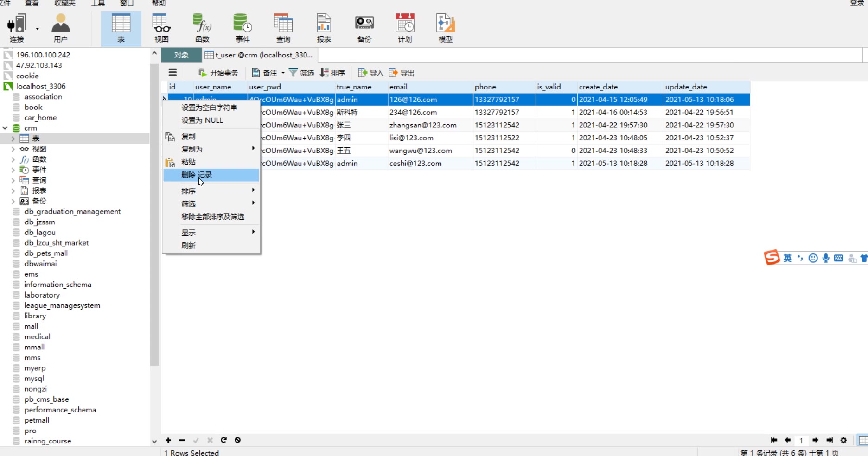Choose 刷新 in the context menu
Image resolution: width=868 pixels, height=456 pixels.
coord(211,245)
